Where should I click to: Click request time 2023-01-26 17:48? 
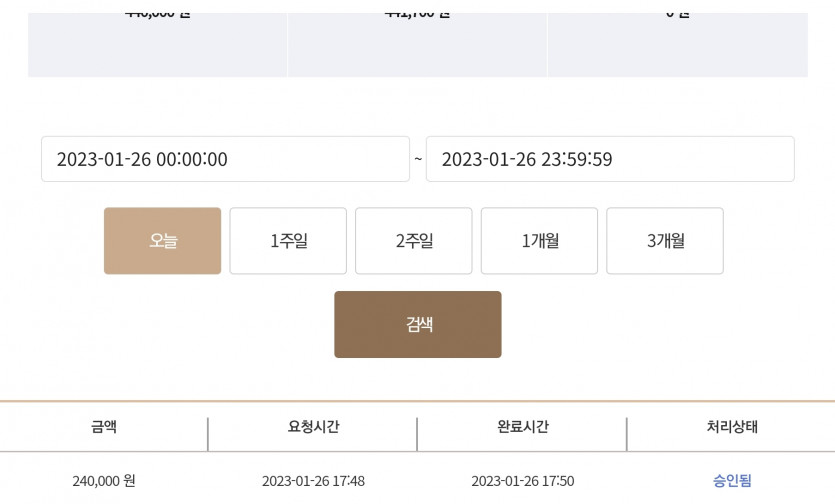(x=313, y=481)
